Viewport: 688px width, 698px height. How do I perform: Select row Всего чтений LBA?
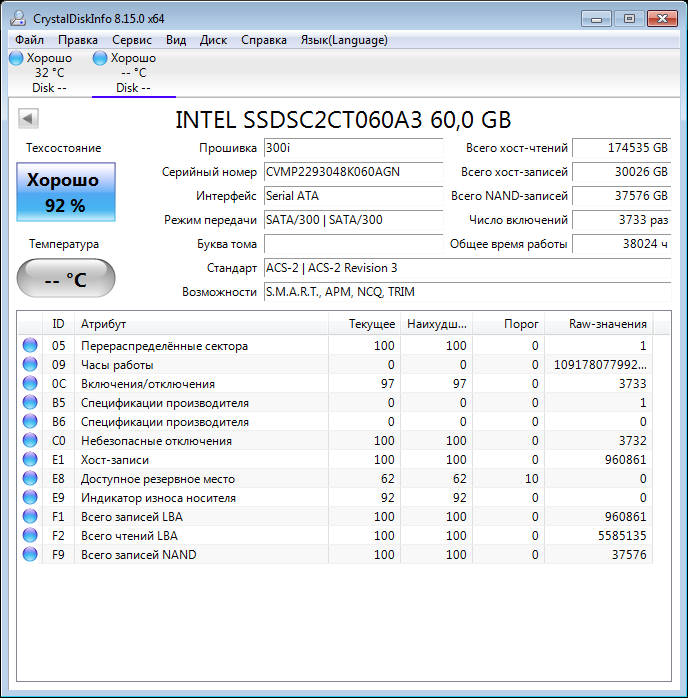(336, 536)
